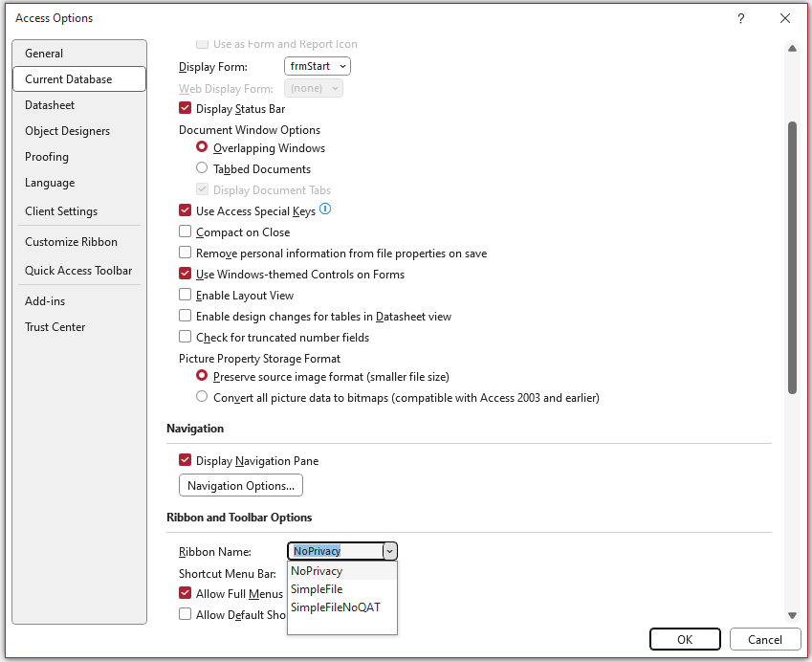Choose NoPrivacy from the ribbon list
The image size is (812, 662).
341,571
